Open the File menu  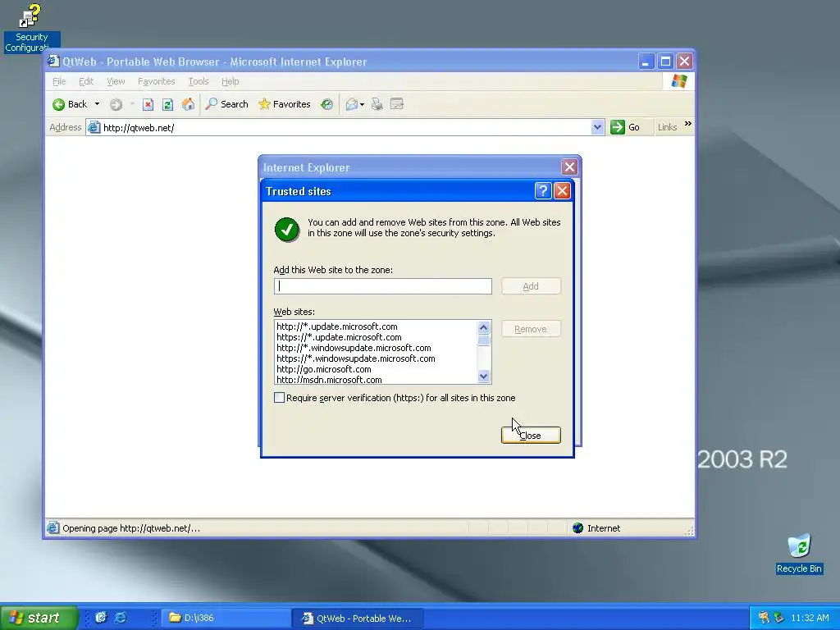tap(59, 81)
